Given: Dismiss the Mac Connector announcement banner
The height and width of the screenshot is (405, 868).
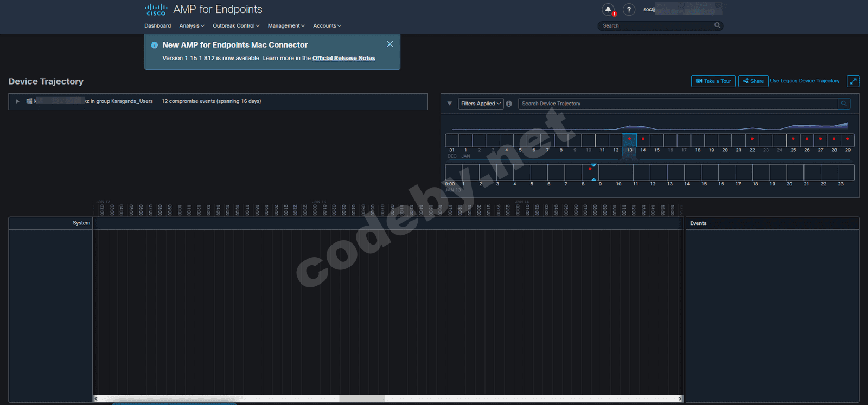Looking at the screenshot, I should point(390,44).
